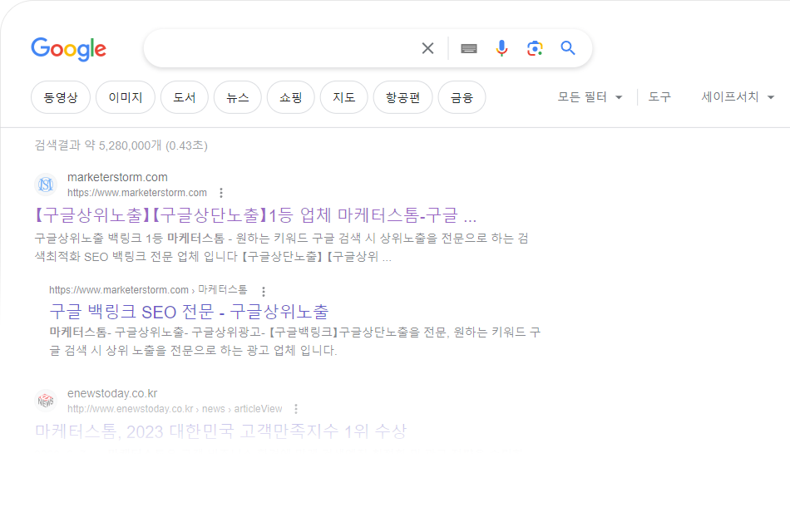This screenshot has height=532, width=790.
Task: Click the enewstoday news articleView URL
Action: click(x=175, y=409)
